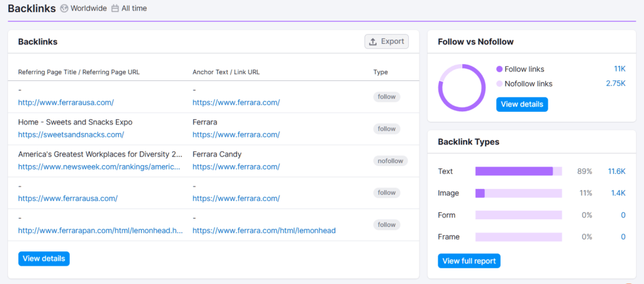Click the America's Greatest Workplaces for Diversity title
This screenshot has width=644, height=284.
pos(100,155)
